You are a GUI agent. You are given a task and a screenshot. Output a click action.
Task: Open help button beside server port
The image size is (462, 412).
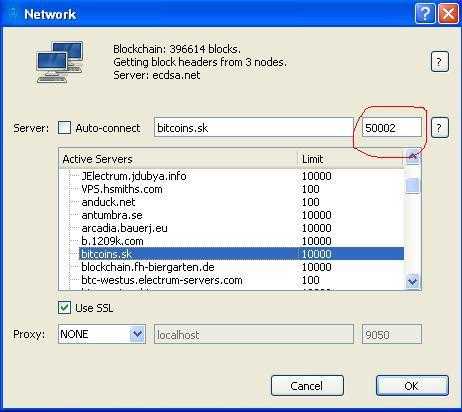[439, 128]
